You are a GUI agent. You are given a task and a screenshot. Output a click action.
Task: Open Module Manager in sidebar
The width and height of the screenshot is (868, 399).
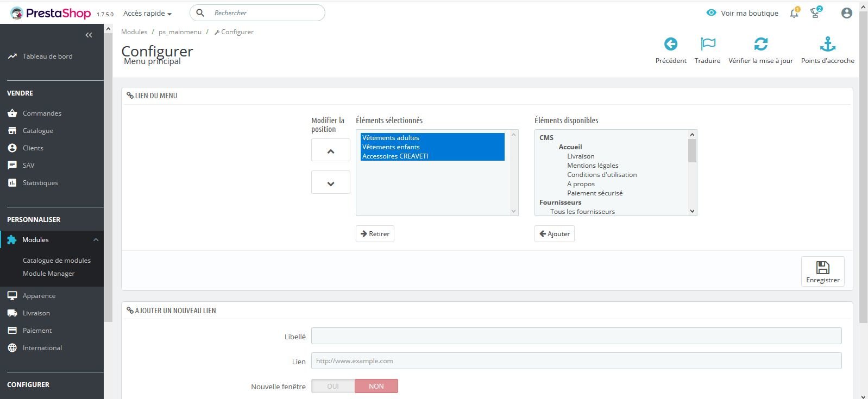pyautogui.click(x=49, y=274)
